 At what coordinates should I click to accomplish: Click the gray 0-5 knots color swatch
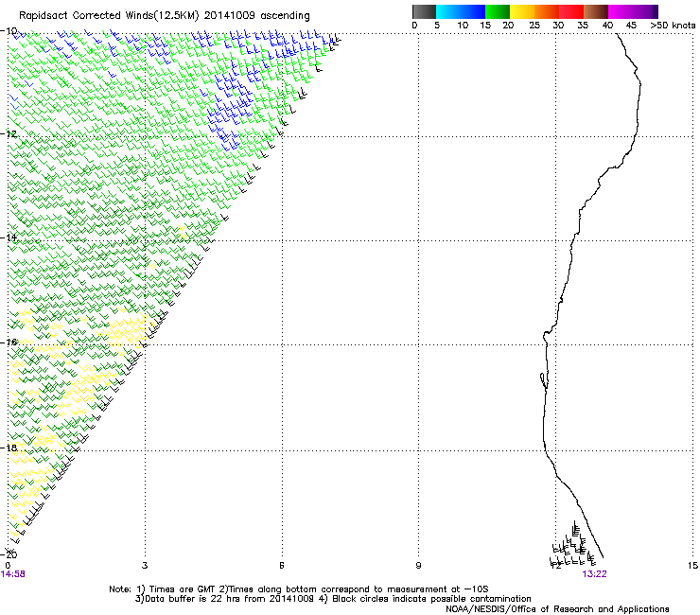coord(424,11)
